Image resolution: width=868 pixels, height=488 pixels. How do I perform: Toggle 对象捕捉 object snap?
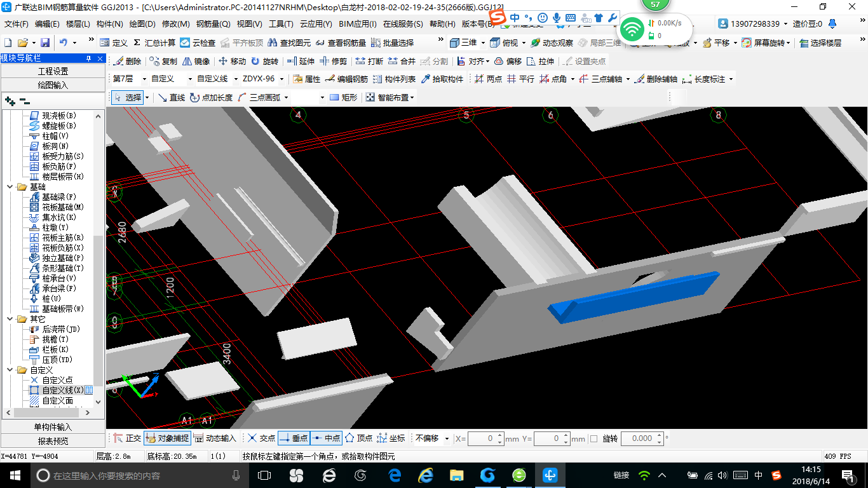(x=167, y=438)
